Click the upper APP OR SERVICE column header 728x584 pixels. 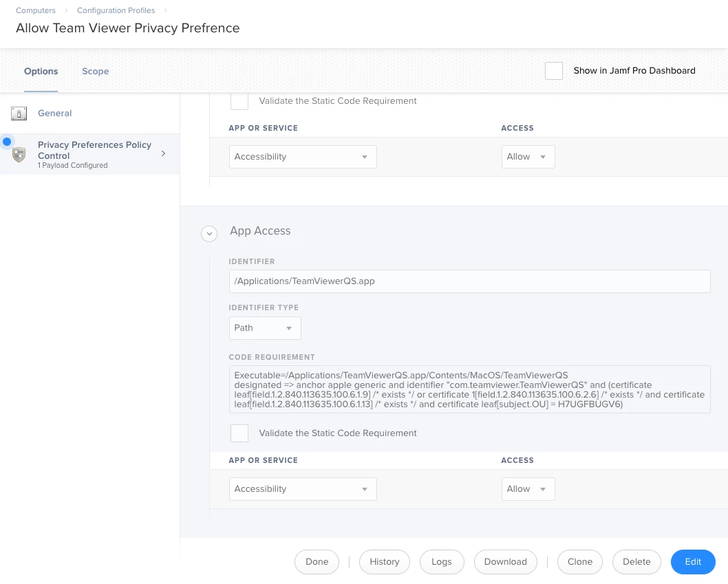click(264, 128)
